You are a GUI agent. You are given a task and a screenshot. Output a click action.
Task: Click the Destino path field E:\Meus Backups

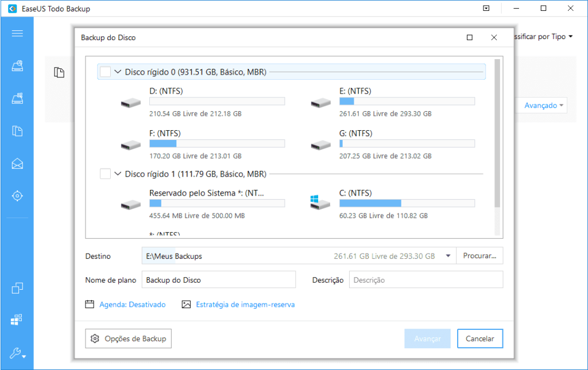[x=299, y=256]
